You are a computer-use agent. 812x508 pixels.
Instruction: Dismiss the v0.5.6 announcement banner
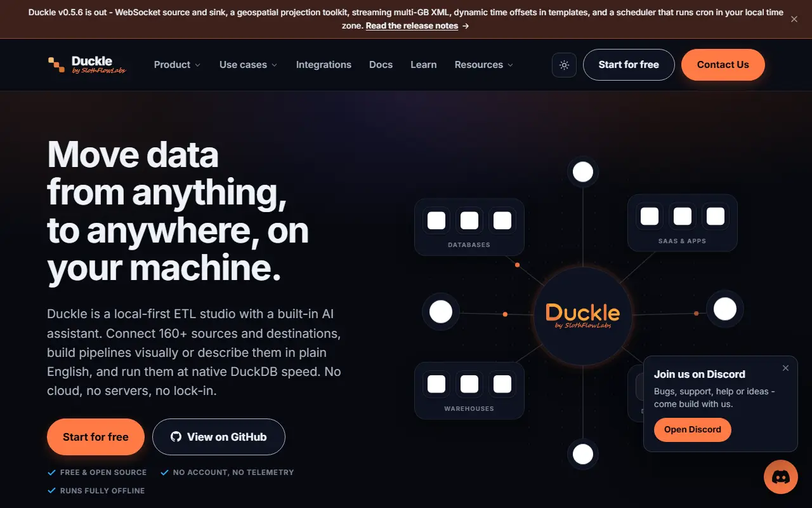794,19
